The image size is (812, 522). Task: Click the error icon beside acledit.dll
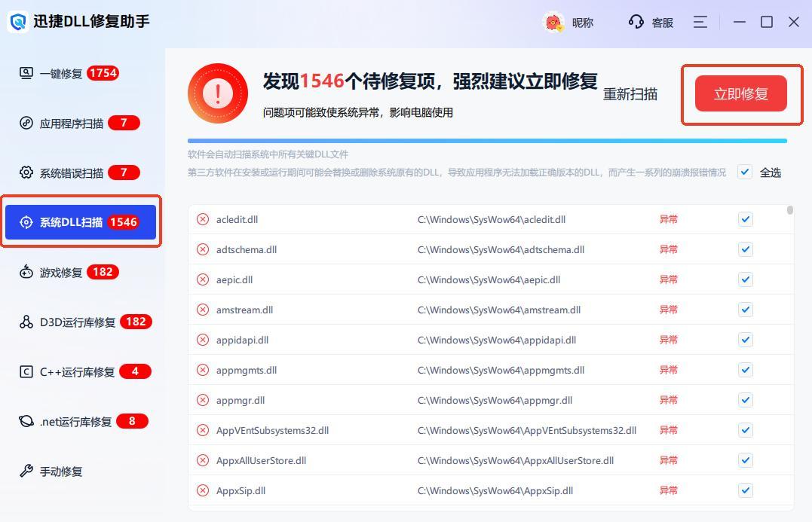(x=203, y=219)
